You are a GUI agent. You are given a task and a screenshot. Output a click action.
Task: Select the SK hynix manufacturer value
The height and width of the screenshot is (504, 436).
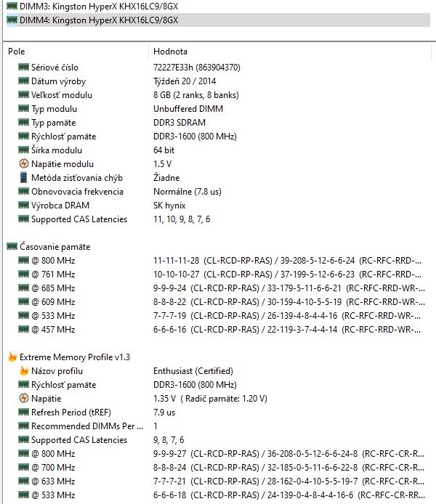169,206
